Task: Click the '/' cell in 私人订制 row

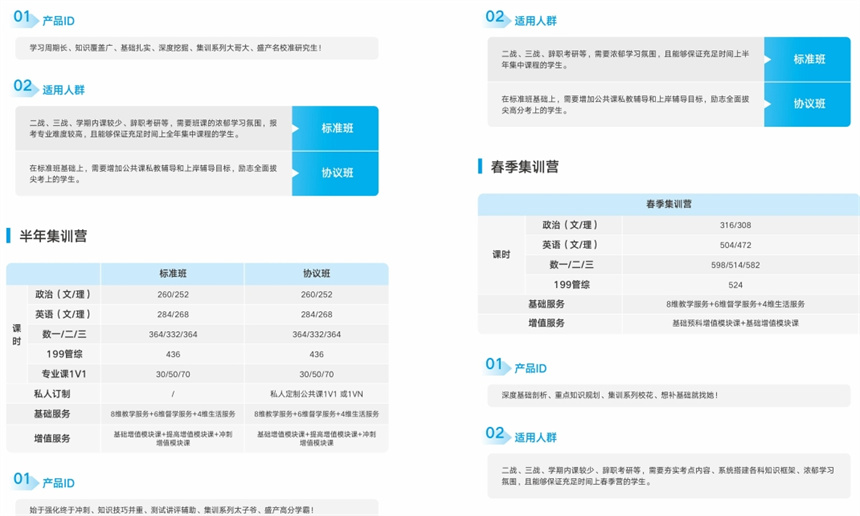Action: [x=173, y=394]
